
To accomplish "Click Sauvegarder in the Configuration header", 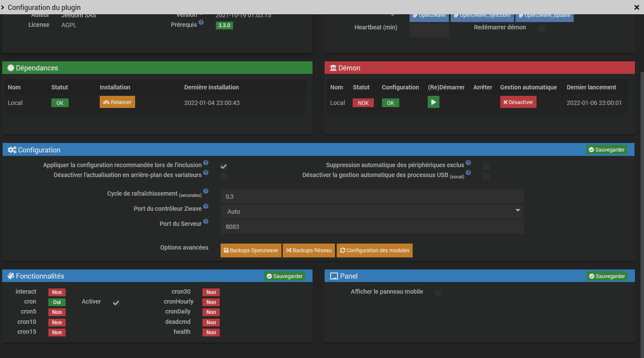I will pos(606,150).
